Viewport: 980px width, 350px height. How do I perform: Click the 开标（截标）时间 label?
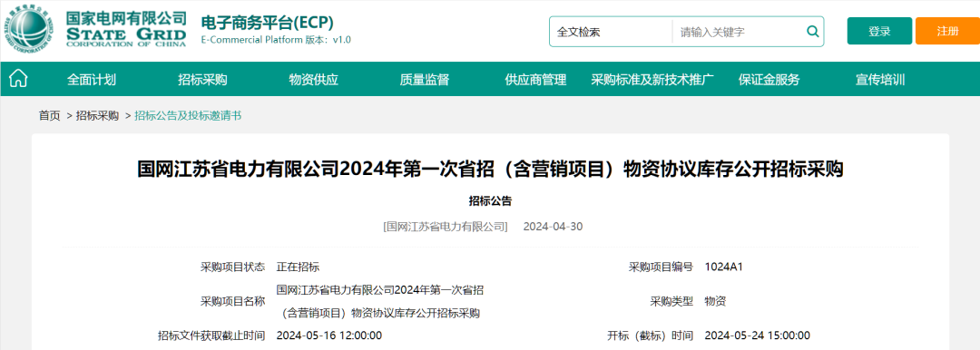point(650,335)
